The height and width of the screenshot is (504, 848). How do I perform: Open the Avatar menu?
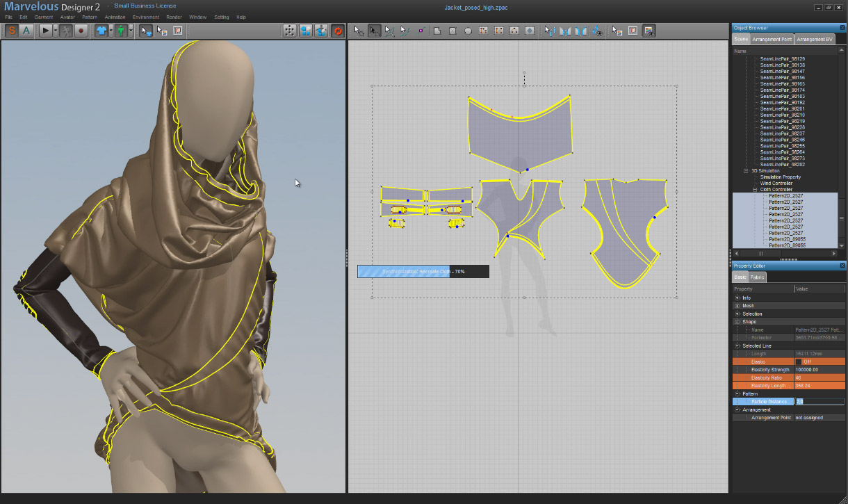pos(67,17)
